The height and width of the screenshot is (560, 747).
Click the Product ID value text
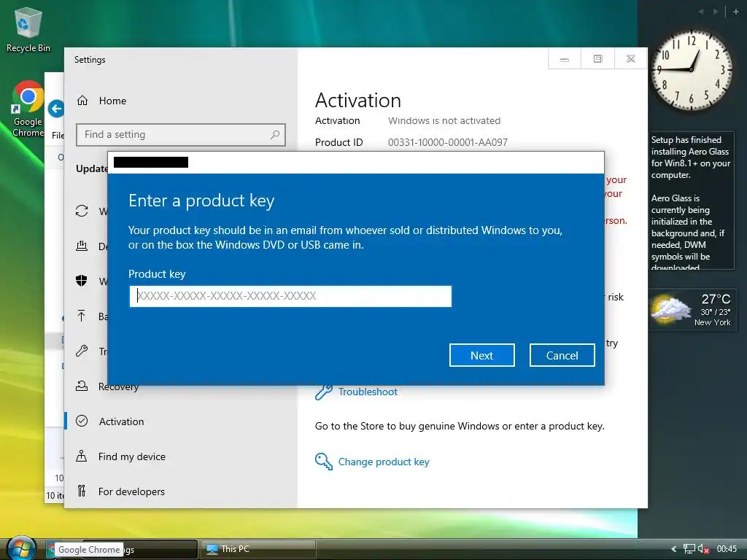[448, 142]
